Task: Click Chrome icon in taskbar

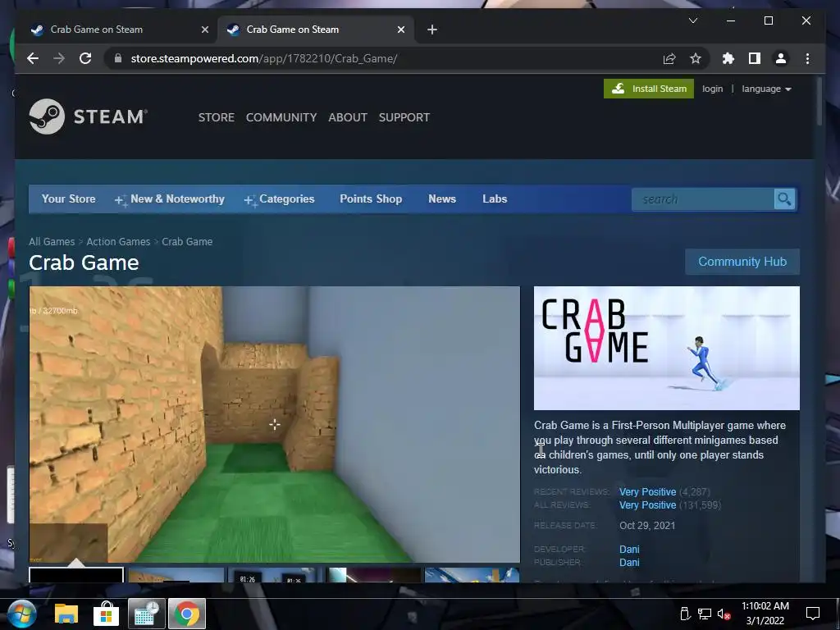Action: click(x=187, y=614)
